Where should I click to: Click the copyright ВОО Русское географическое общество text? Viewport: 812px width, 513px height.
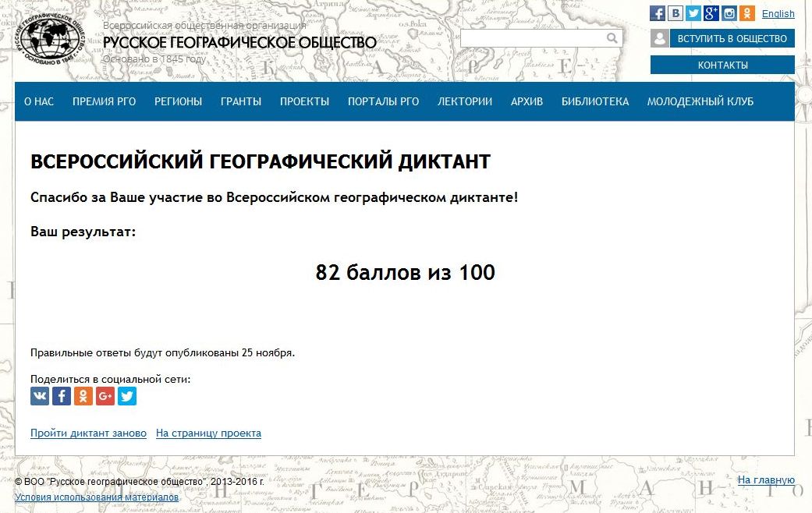(140, 481)
